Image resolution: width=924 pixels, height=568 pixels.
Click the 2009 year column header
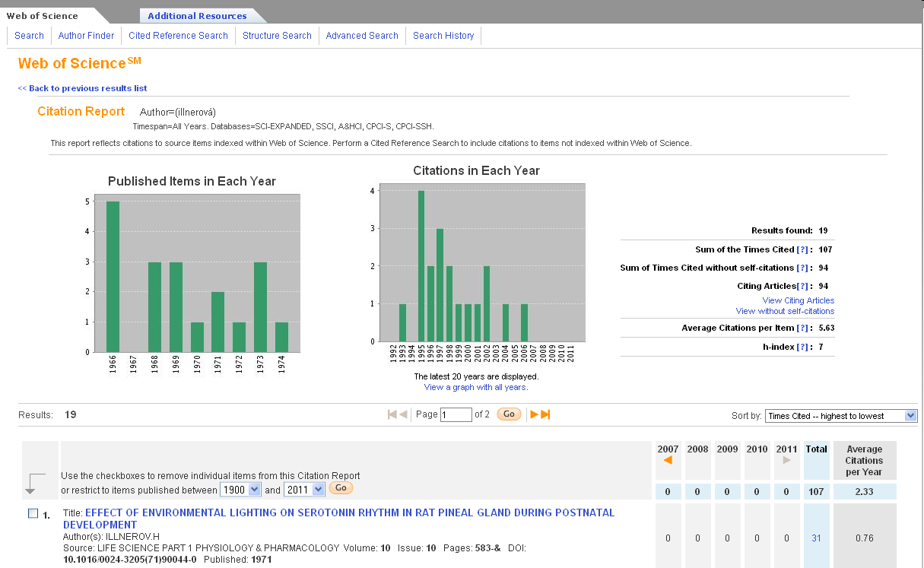[728, 449]
